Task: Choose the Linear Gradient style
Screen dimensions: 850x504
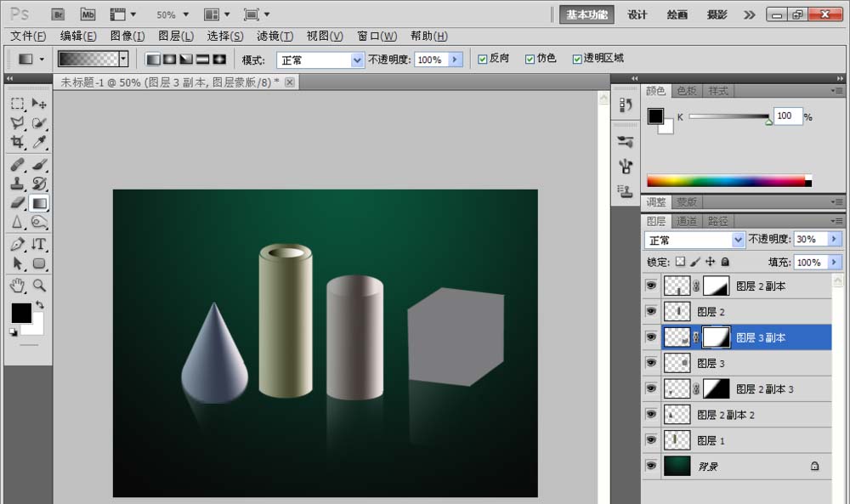Action: coord(153,59)
